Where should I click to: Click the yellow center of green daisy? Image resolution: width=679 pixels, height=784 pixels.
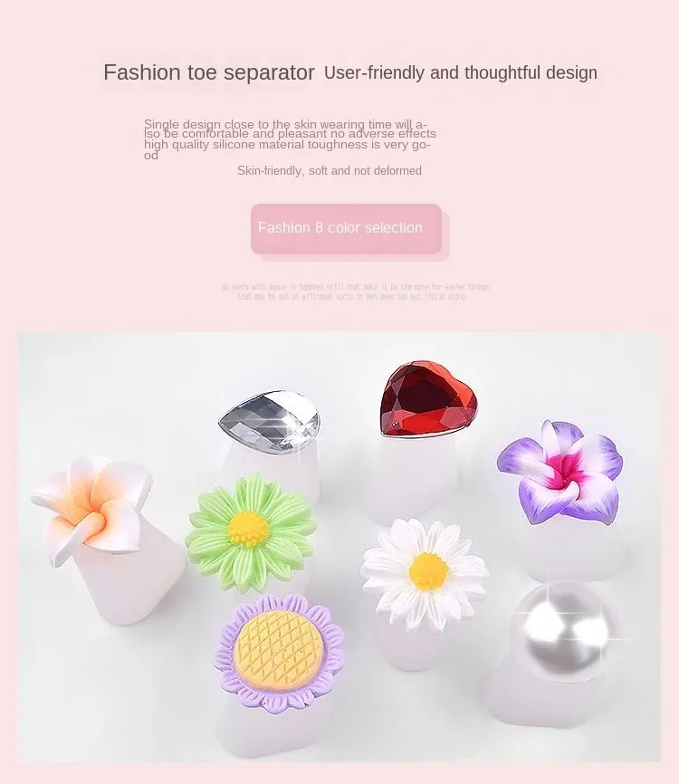coord(248,529)
